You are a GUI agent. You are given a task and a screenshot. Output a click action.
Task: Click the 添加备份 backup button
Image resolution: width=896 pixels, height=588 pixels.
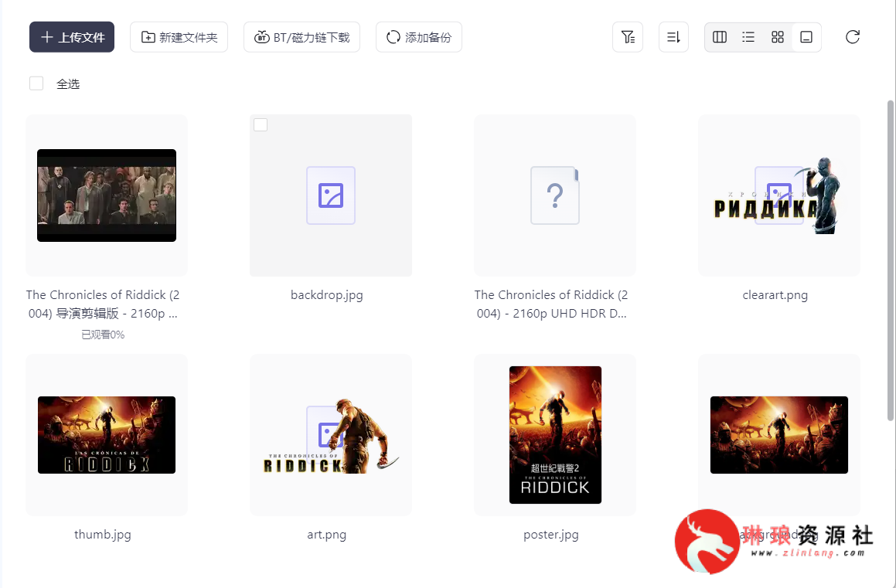tap(419, 37)
